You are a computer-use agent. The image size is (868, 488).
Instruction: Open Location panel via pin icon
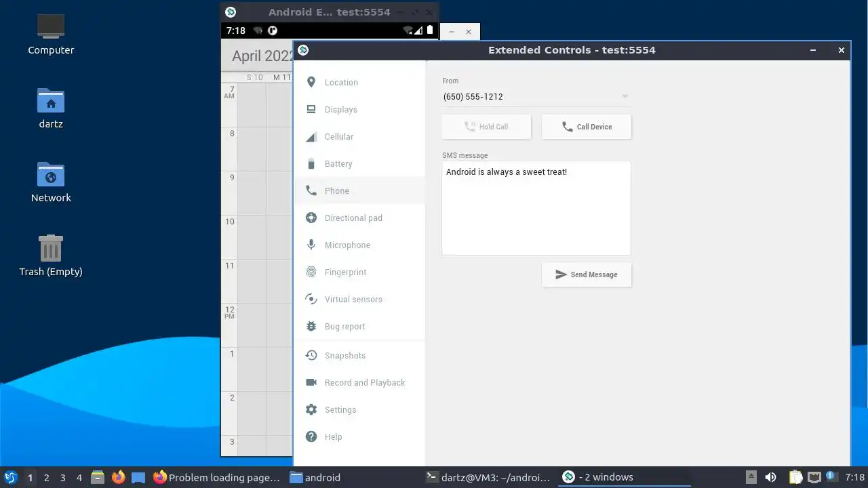coord(311,82)
